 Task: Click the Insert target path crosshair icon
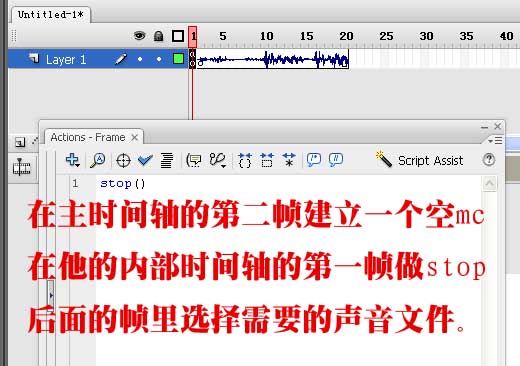(x=123, y=161)
